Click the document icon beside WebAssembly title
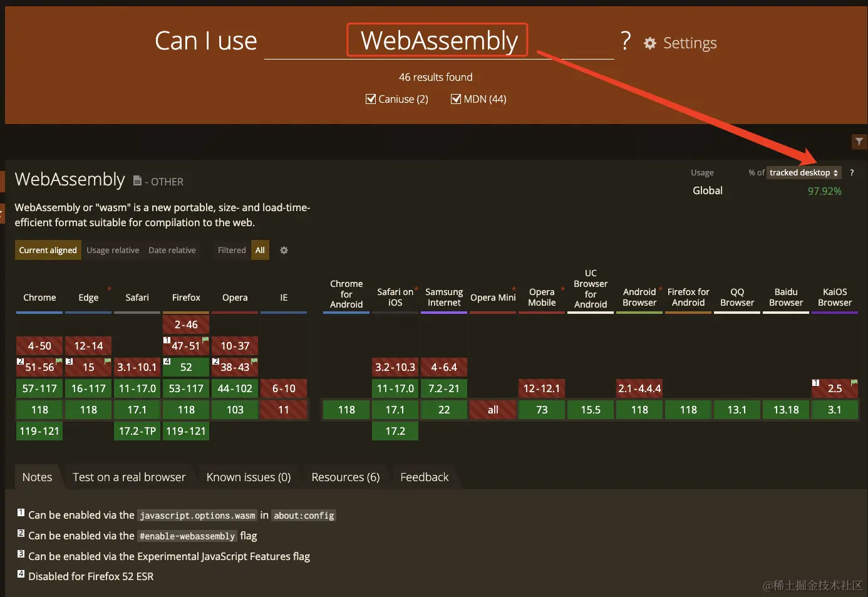 coord(137,181)
